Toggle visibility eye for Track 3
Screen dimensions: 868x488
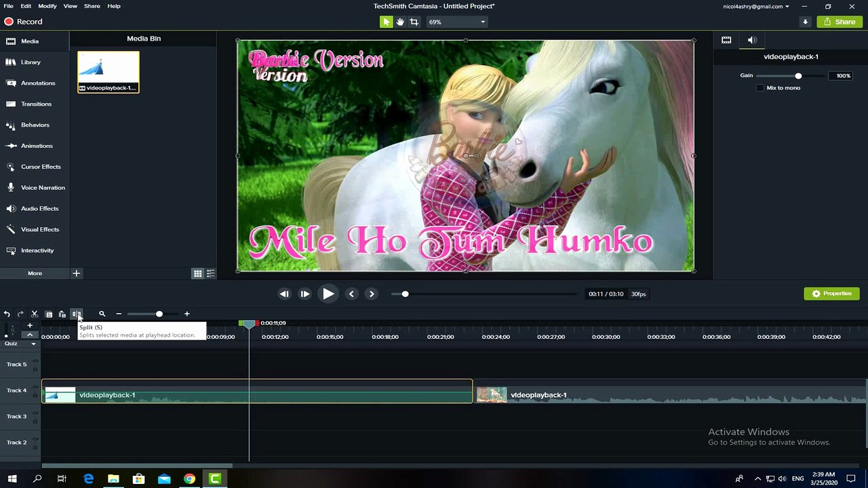(x=35, y=414)
